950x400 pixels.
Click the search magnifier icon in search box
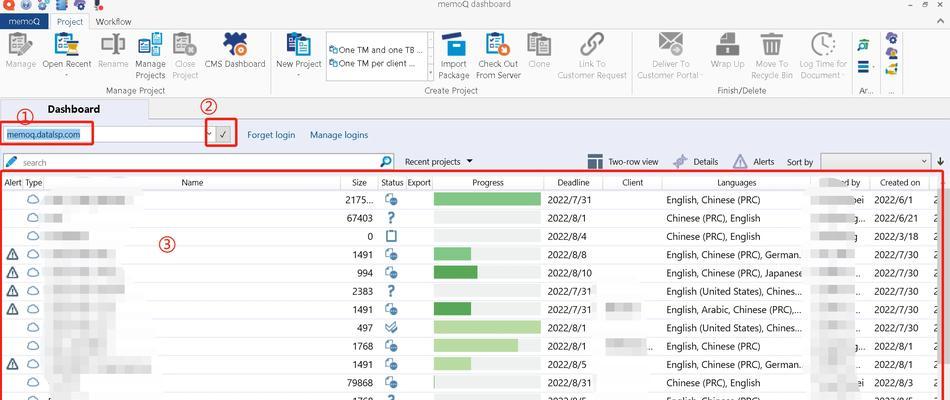[386, 162]
